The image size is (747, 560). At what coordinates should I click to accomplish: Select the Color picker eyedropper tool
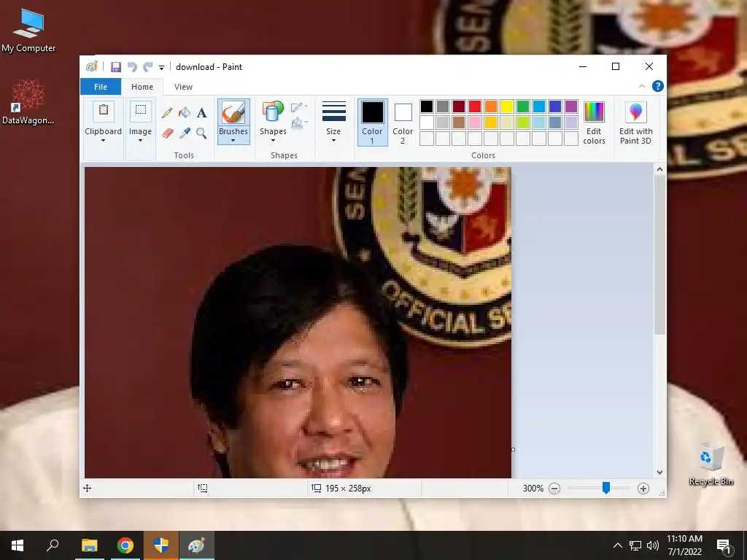[x=185, y=133]
